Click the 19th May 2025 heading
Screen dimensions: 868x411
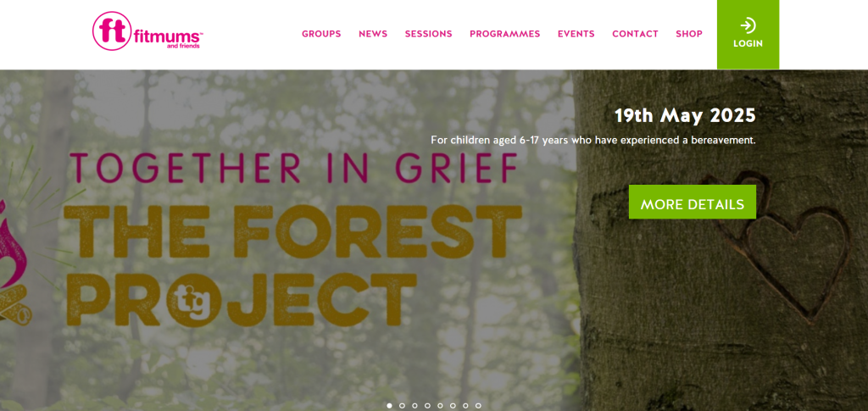coord(685,115)
